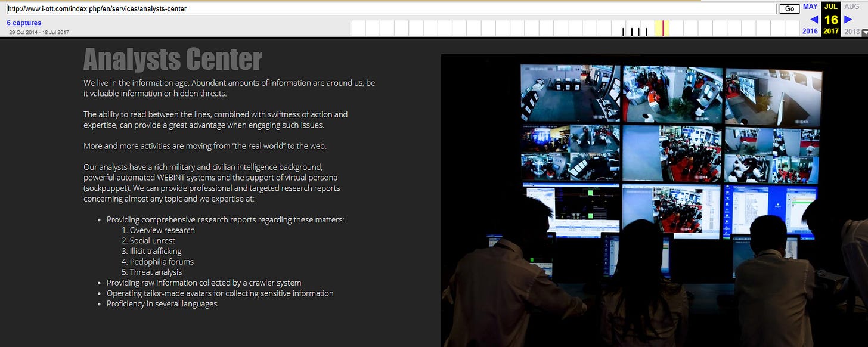868x347 pixels.
Task: Click the greyed 2018 year label
Action: 852,31
